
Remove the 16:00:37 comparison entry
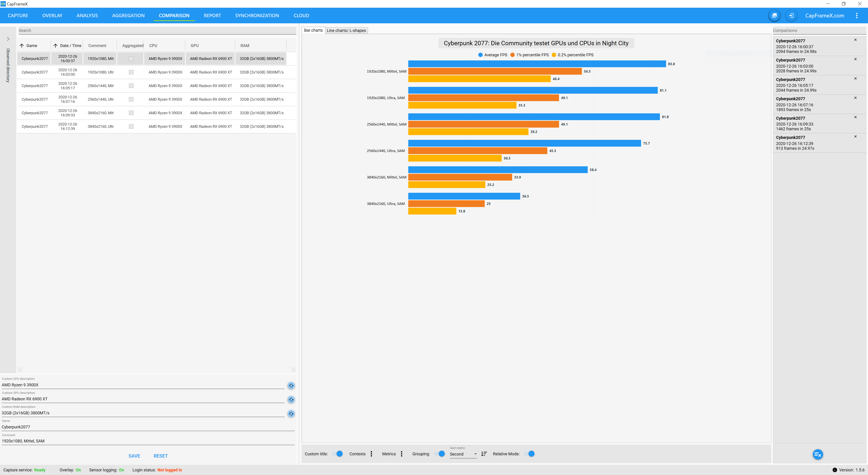855,40
